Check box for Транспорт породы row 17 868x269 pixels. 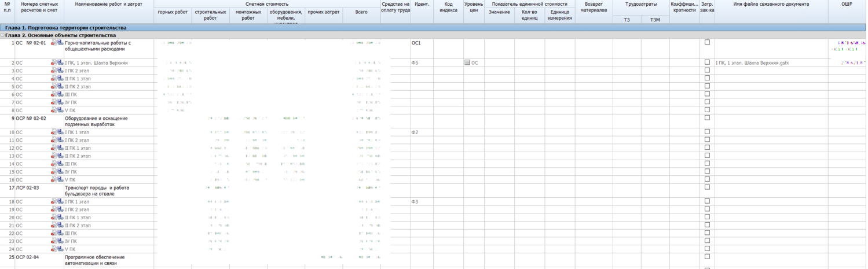(x=707, y=187)
